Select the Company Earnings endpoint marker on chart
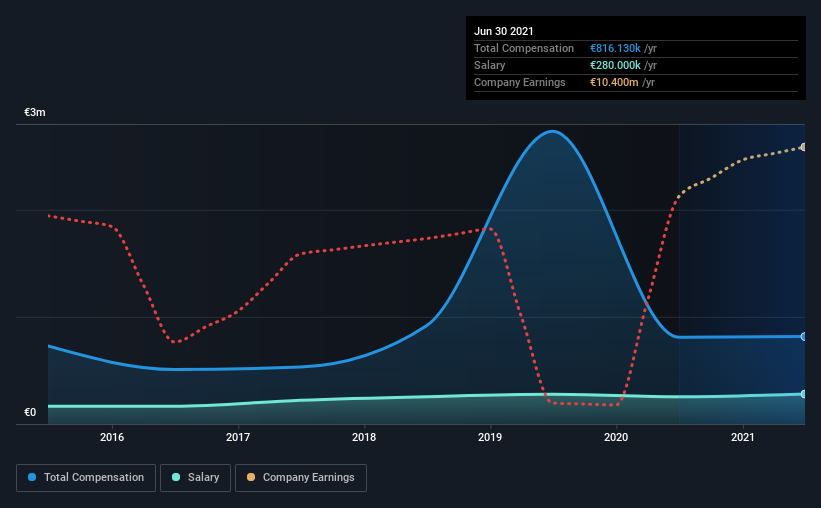Viewport: 821px width, 508px height. pos(803,147)
